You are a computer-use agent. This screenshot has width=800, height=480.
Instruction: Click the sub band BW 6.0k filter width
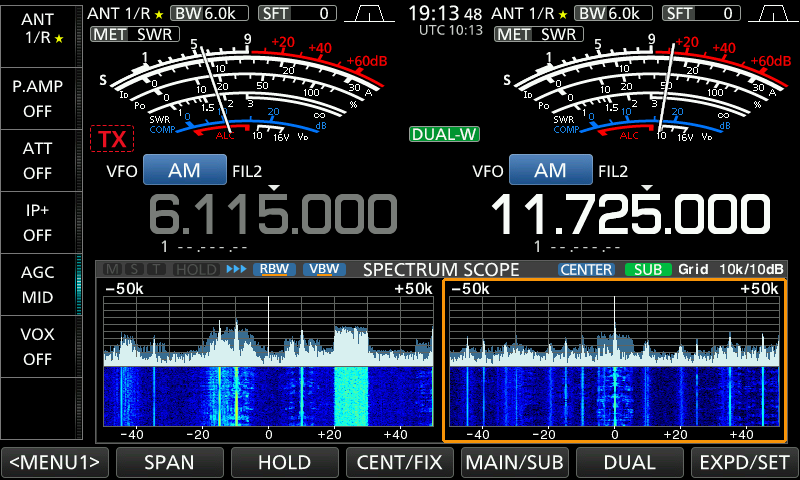click(x=613, y=13)
